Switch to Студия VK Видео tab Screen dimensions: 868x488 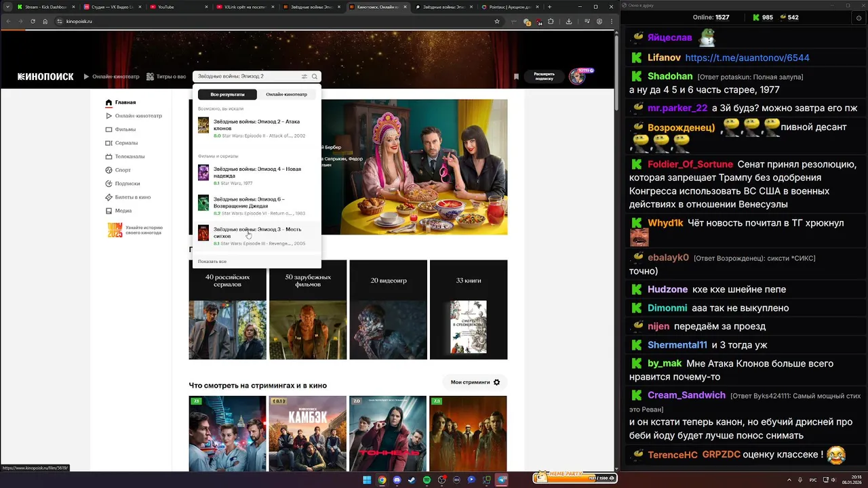point(111,7)
